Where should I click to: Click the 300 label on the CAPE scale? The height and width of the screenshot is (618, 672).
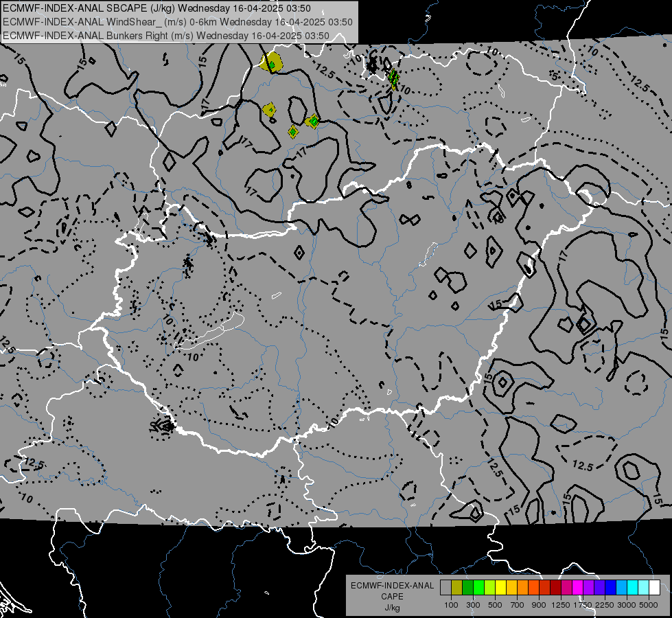click(473, 605)
